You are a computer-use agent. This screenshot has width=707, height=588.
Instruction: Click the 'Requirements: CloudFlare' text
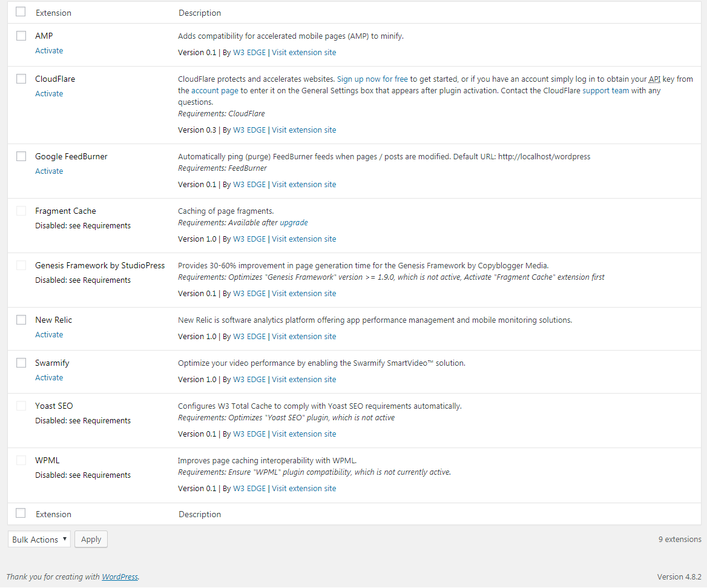click(222, 114)
